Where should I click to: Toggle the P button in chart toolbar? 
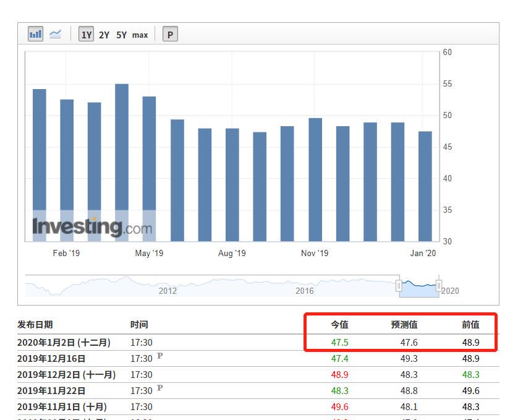coord(170,35)
